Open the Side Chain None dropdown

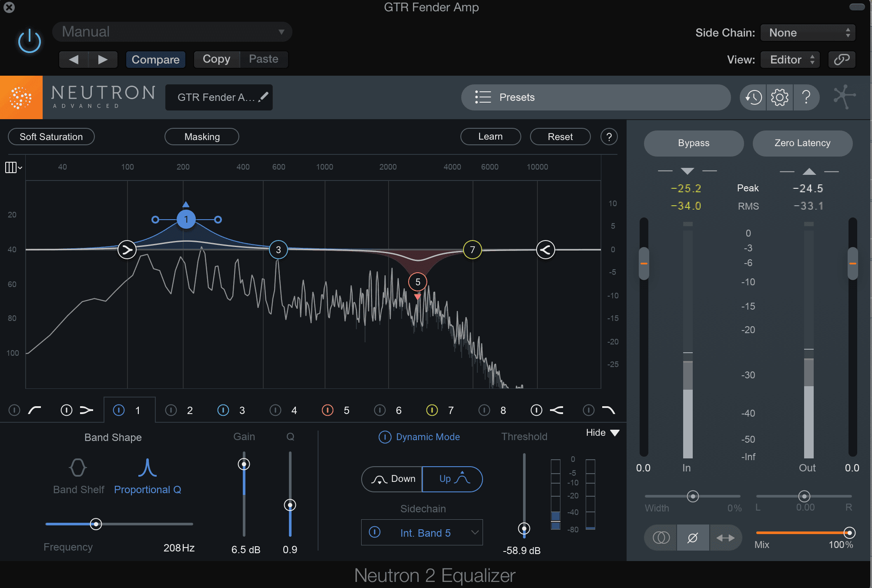808,33
